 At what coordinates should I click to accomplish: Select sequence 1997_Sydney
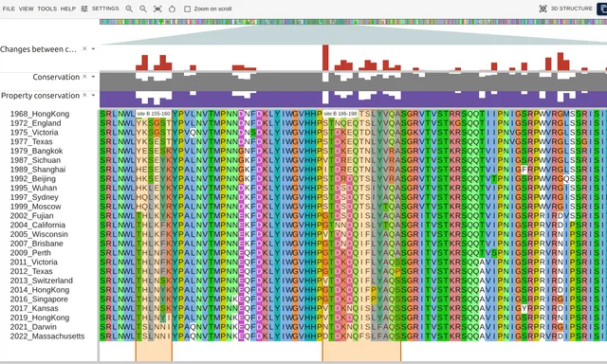pos(34,197)
